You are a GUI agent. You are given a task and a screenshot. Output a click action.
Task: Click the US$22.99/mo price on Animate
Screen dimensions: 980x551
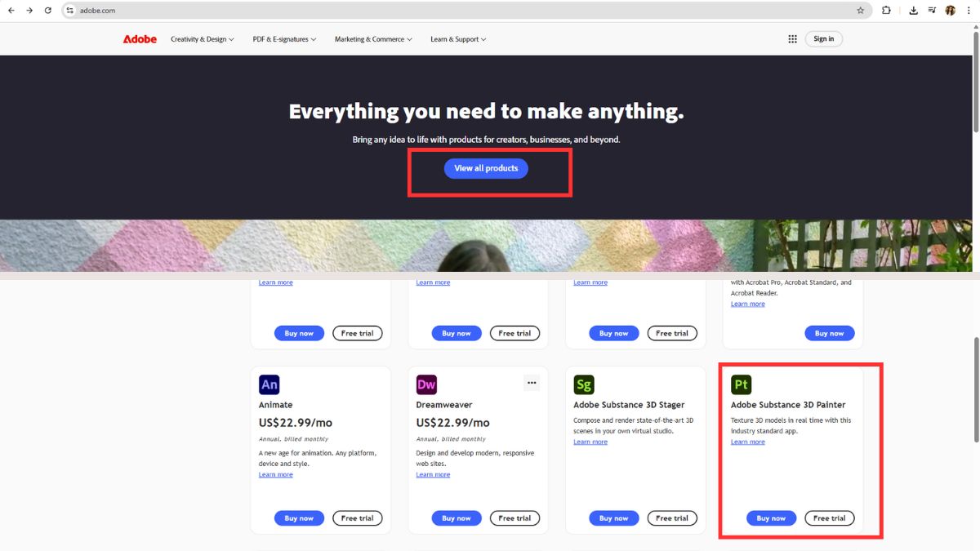coord(296,423)
